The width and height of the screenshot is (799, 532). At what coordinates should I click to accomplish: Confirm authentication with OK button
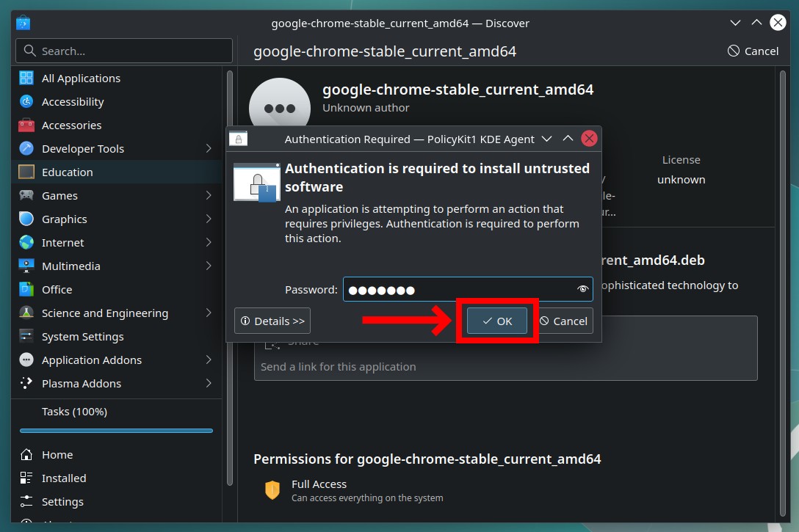coord(497,321)
